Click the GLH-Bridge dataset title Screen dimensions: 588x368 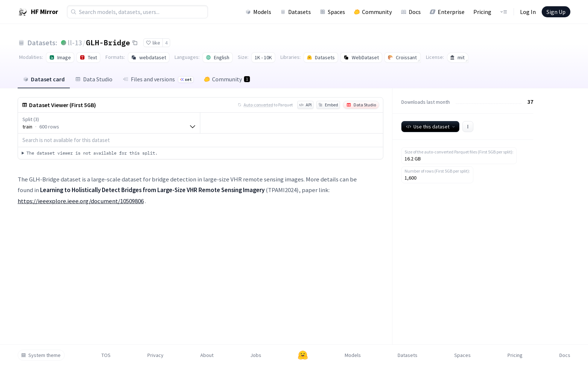(108, 43)
